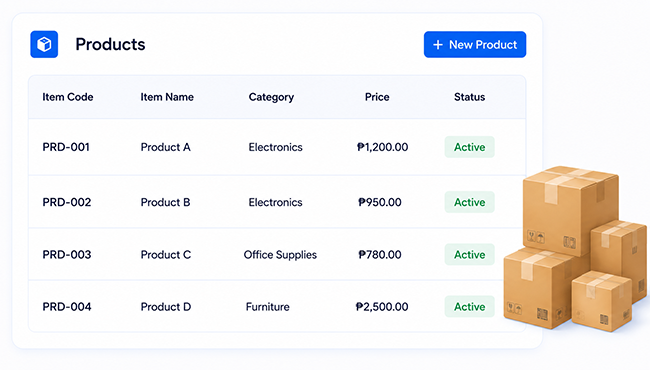Select the Category column header

tap(271, 97)
